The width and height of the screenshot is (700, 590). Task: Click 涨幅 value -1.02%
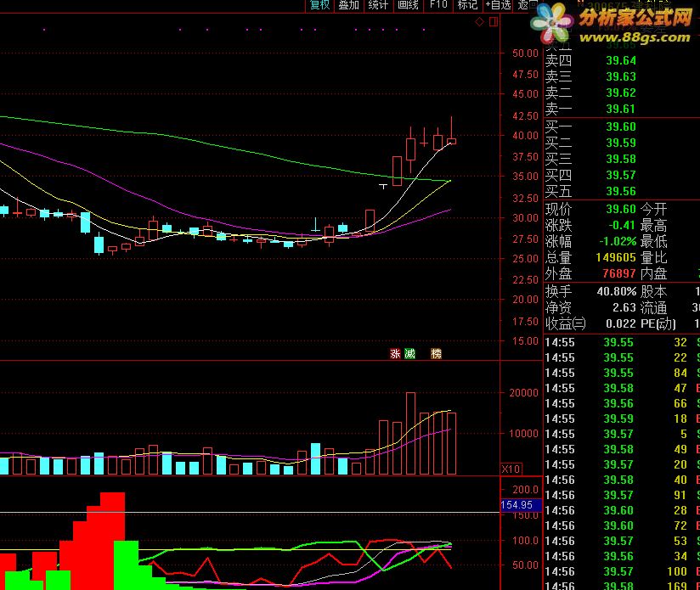[618, 241]
